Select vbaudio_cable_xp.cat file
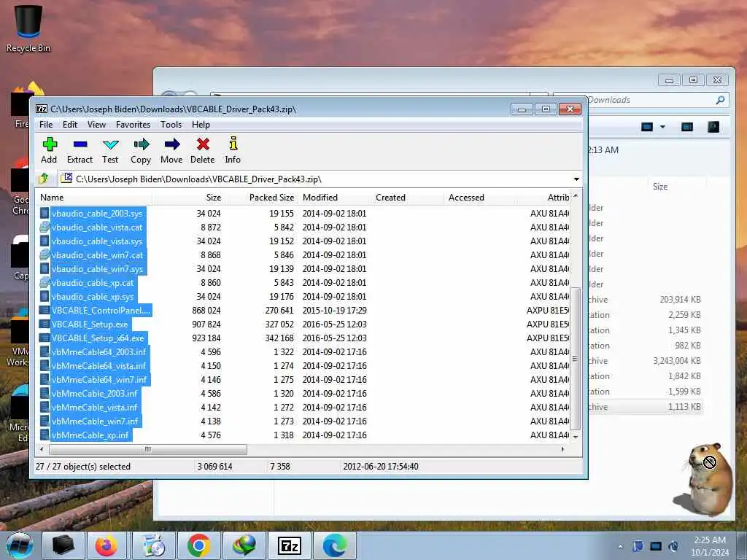Screen dimensions: 747x560 tap(93, 282)
